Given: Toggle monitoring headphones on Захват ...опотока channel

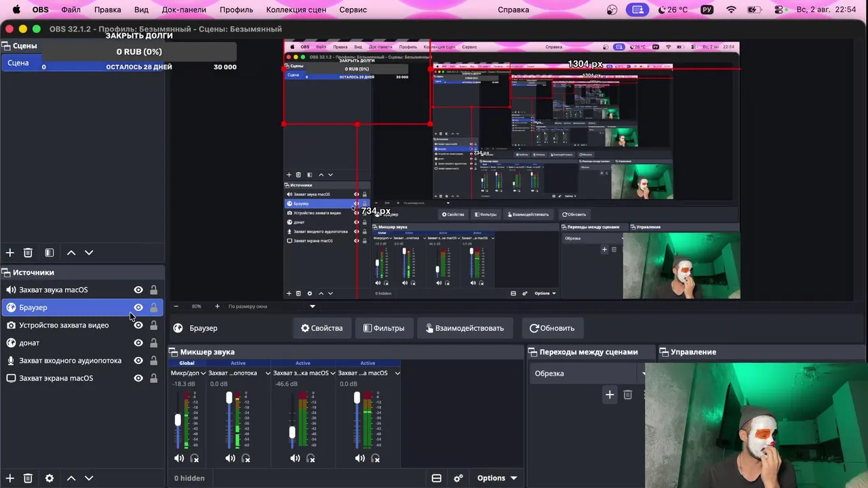Looking at the screenshot, I should pos(246,458).
